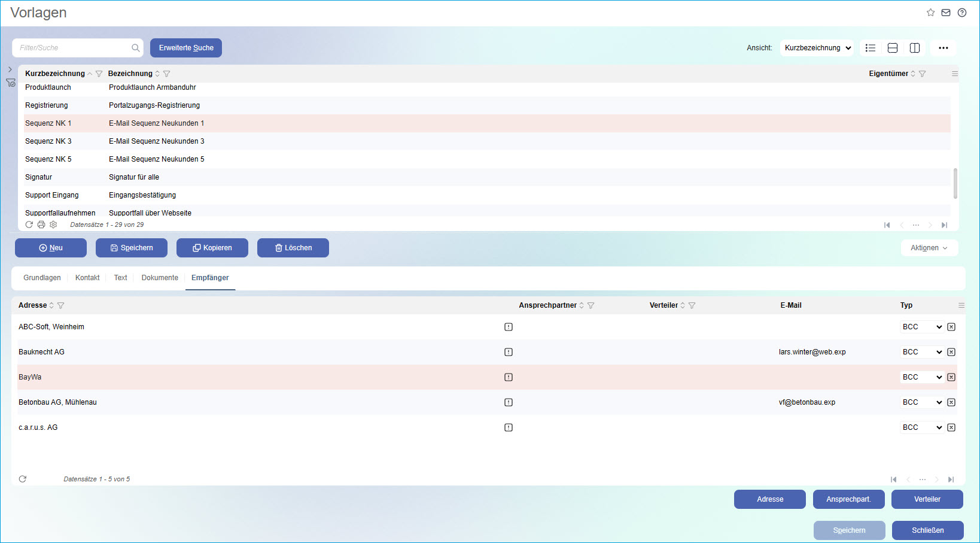Viewport: 980px width, 543px height.
Task: Open Typ dropdown for ABC-Soft, Weinheim
Action: click(x=922, y=327)
